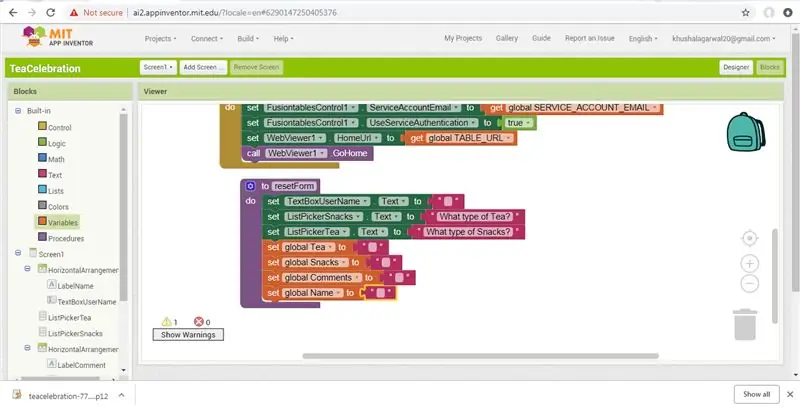Click the Not secure warning icon
The width and height of the screenshot is (800, 407).
(x=74, y=13)
